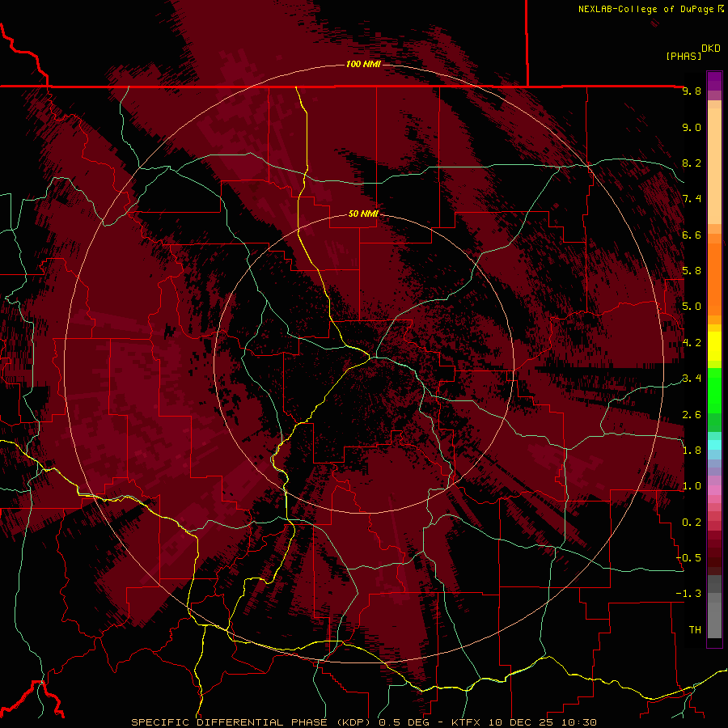The width and height of the screenshot is (728, 728).
Task: Click the 100 NMI range ring label
Action: [363, 64]
